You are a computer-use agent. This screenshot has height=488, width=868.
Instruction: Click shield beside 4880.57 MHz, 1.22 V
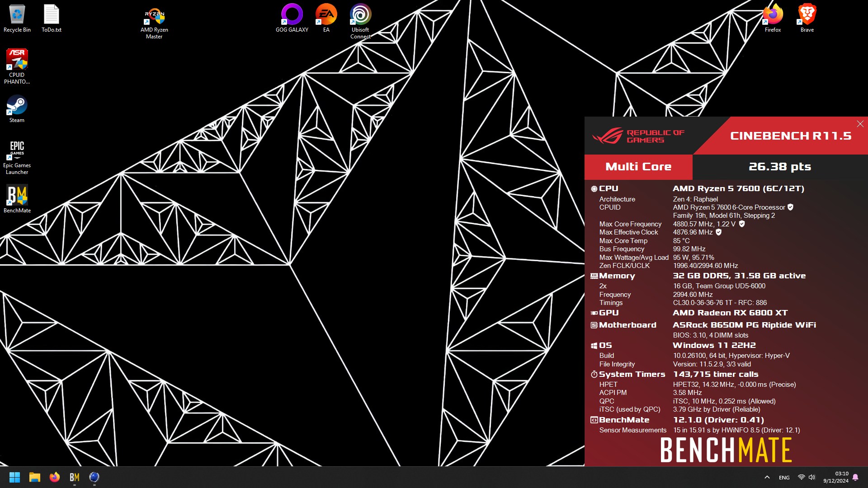(742, 224)
